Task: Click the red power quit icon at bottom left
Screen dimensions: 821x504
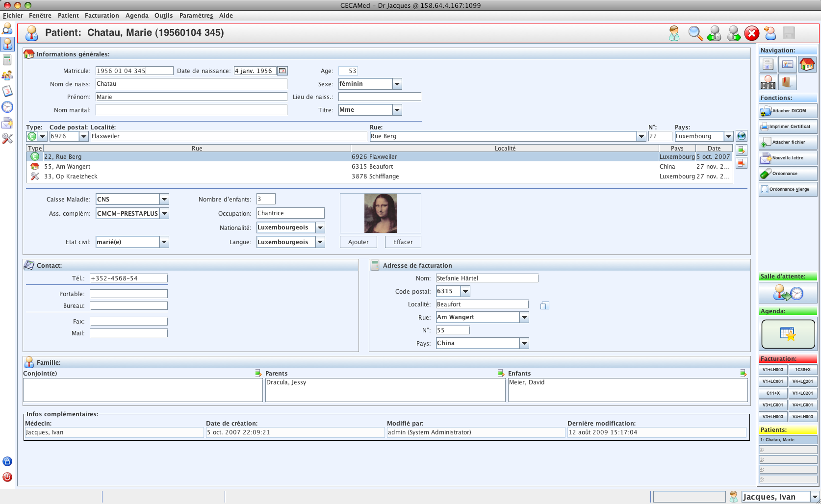Action: coord(7,477)
